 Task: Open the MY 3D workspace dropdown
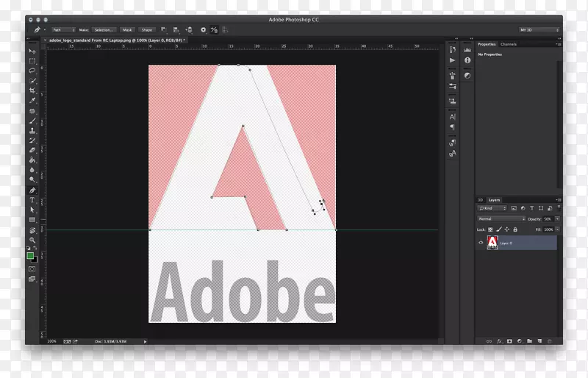point(539,29)
